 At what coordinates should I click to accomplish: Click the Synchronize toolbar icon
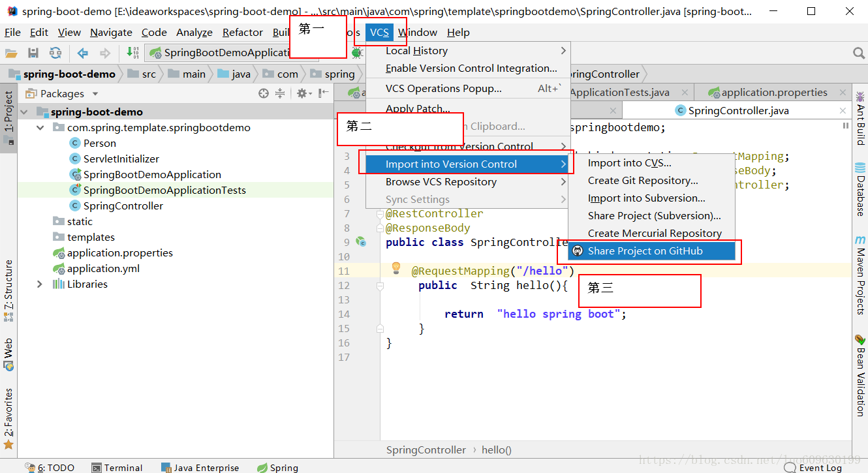click(55, 53)
